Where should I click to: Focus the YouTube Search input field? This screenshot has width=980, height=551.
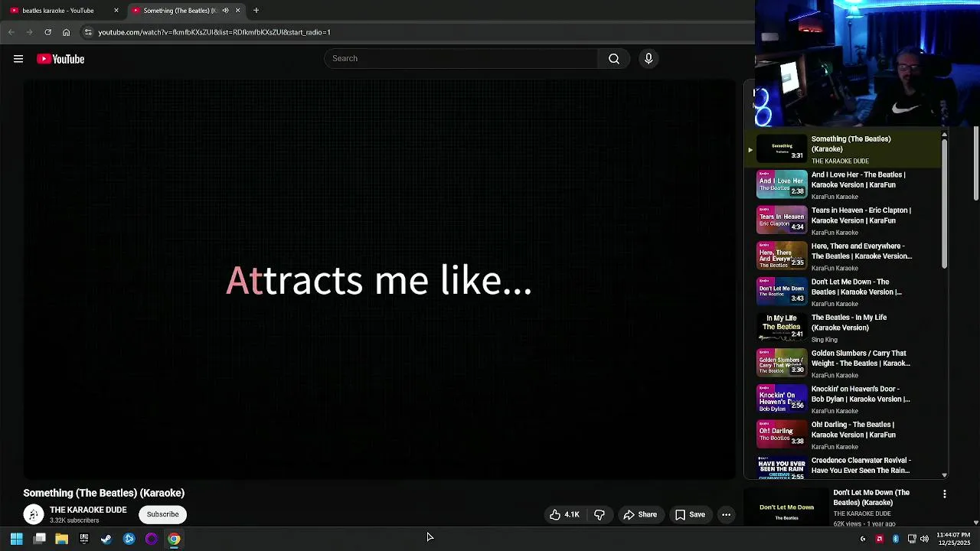coord(461,59)
